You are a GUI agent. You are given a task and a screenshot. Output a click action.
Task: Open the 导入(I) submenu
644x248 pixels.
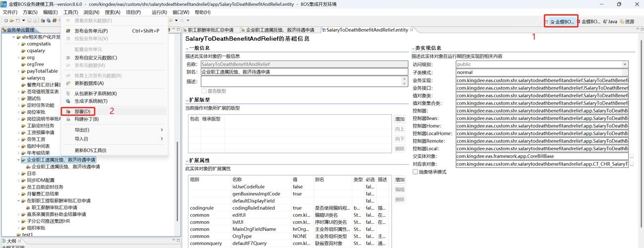click(x=114, y=139)
